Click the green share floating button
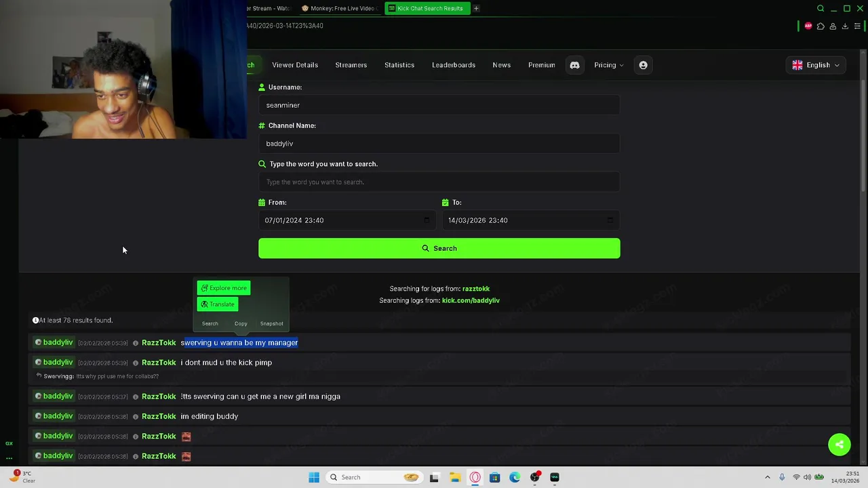868x488 pixels. tap(840, 445)
